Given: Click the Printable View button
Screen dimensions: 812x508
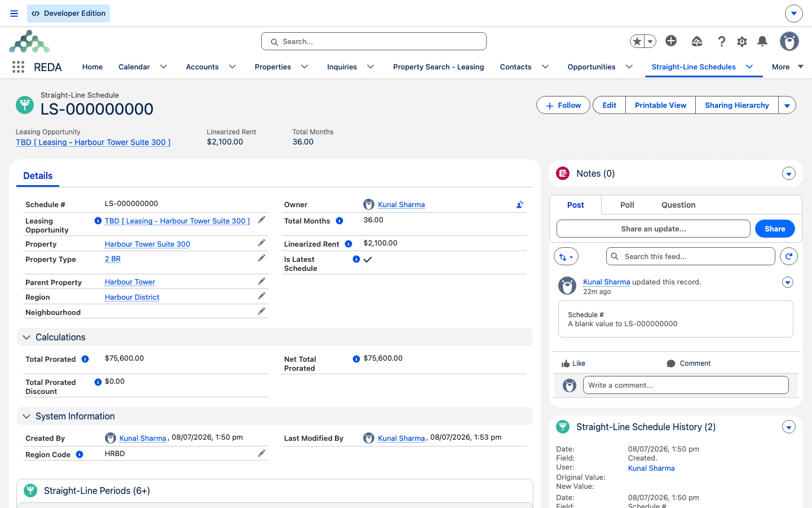Looking at the screenshot, I should point(660,105).
